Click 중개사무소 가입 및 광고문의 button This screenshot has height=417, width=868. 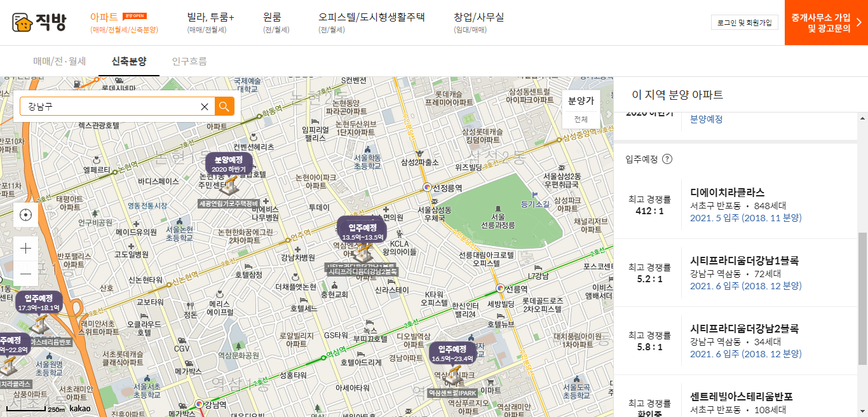(x=826, y=23)
